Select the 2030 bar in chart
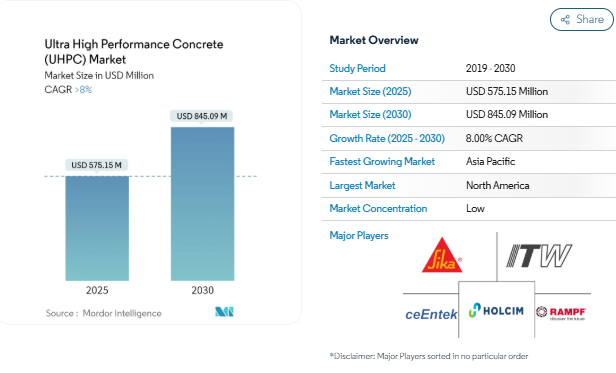Viewport: 616px width, 373px height. 202,204
